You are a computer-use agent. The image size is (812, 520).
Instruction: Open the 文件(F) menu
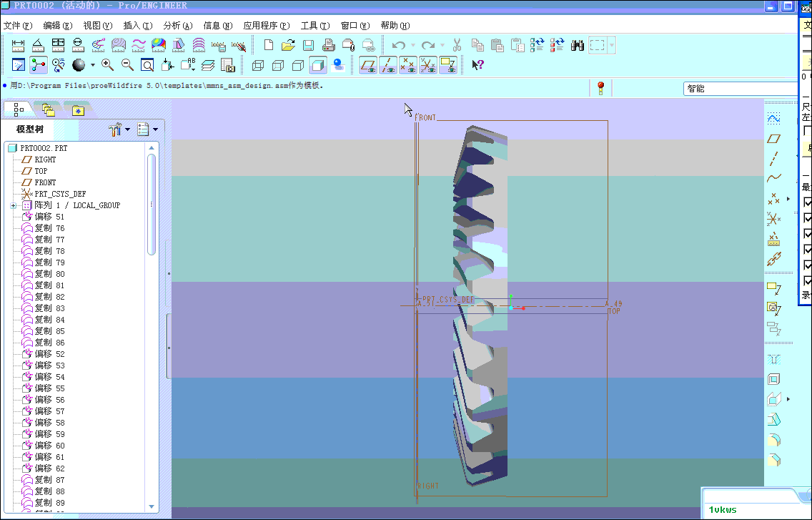point(18,26)
